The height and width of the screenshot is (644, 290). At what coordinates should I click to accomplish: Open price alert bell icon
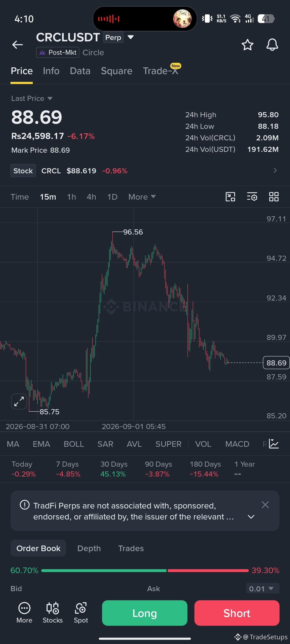(x=272, y=45)
